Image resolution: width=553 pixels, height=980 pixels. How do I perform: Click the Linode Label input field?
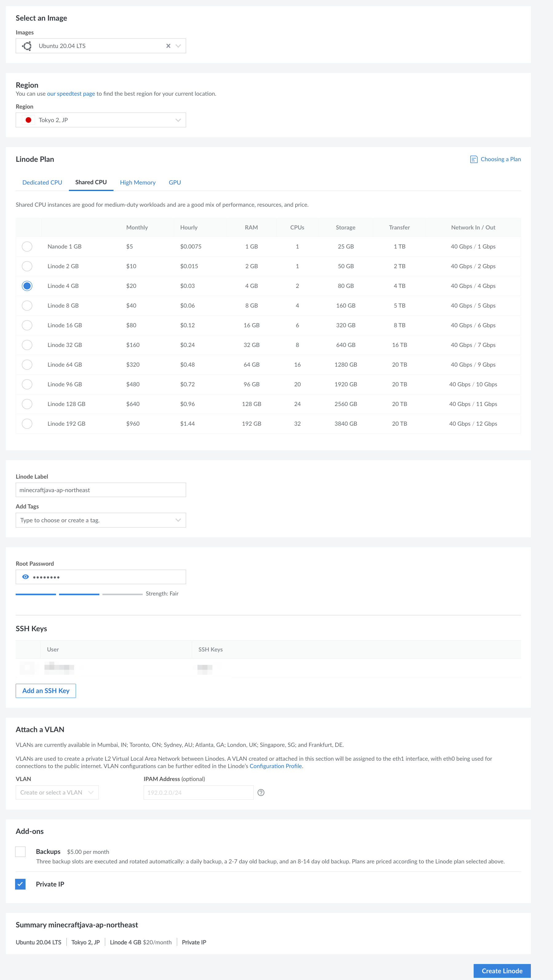101,490
